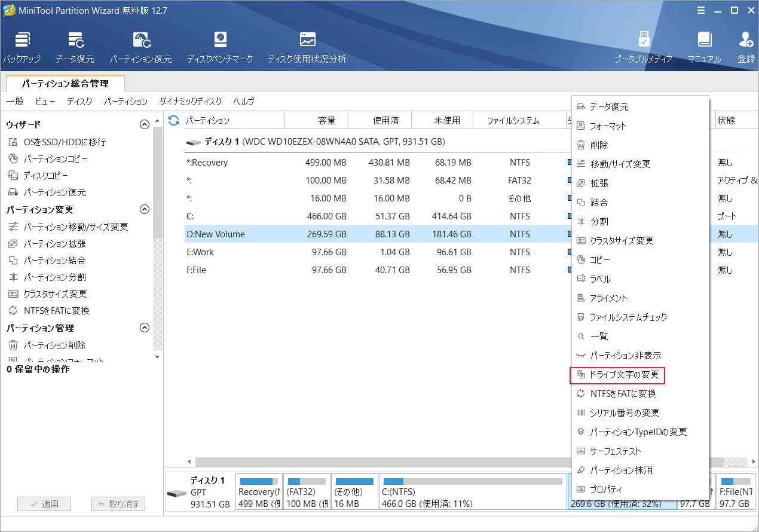The width and height of the screenshot is (759, 532).
Task: Create ブータブルメディア via toolbar icon
Action: coord(644,47)
